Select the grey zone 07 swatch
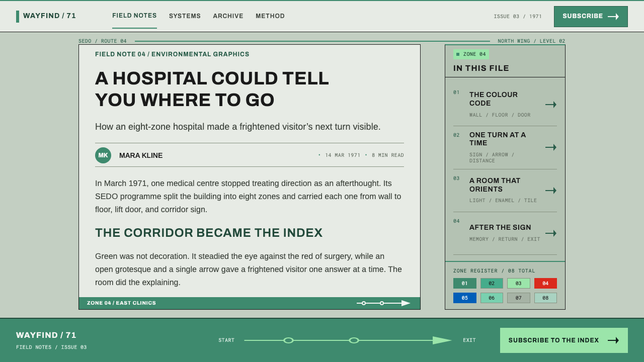The image size is (644, 362). click(519, 298)
